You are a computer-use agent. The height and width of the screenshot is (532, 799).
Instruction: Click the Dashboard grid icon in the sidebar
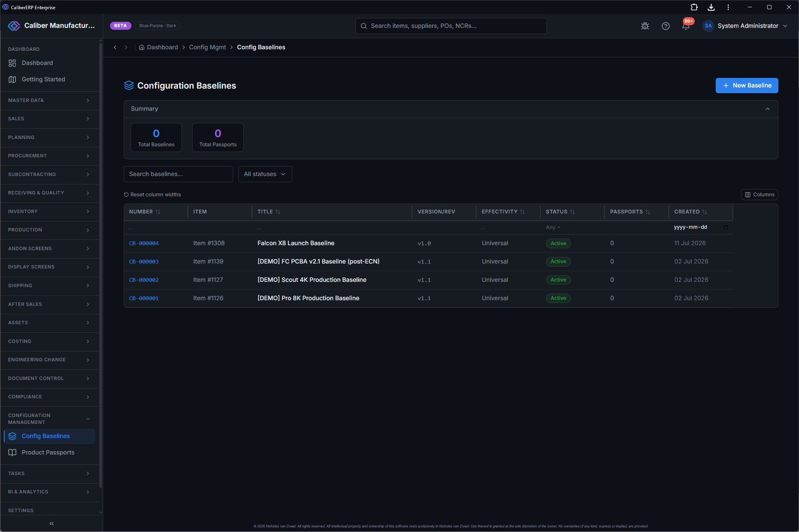pos(12,63)
